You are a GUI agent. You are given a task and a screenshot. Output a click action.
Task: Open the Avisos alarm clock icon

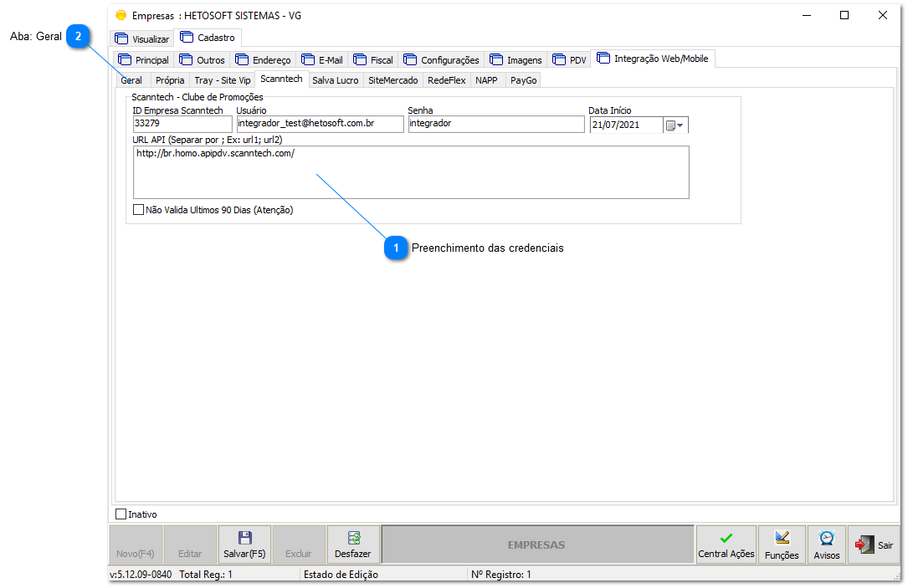[x=827, y=539]
